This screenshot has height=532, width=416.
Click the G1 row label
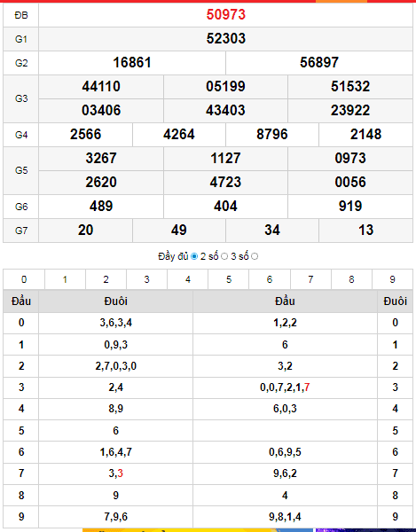21,39
